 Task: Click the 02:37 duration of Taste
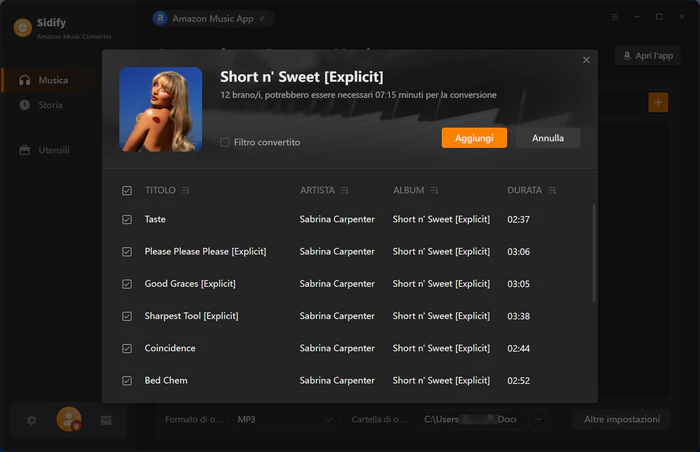point(518,219)
